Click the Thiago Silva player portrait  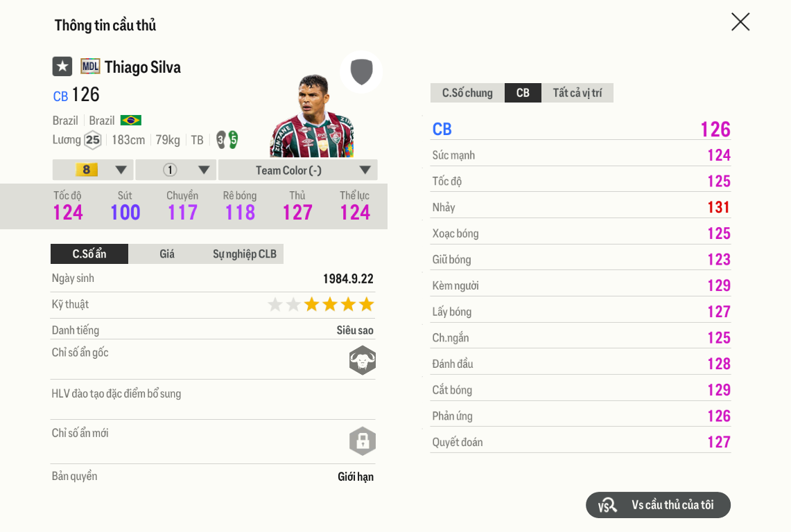click(312, 111)
